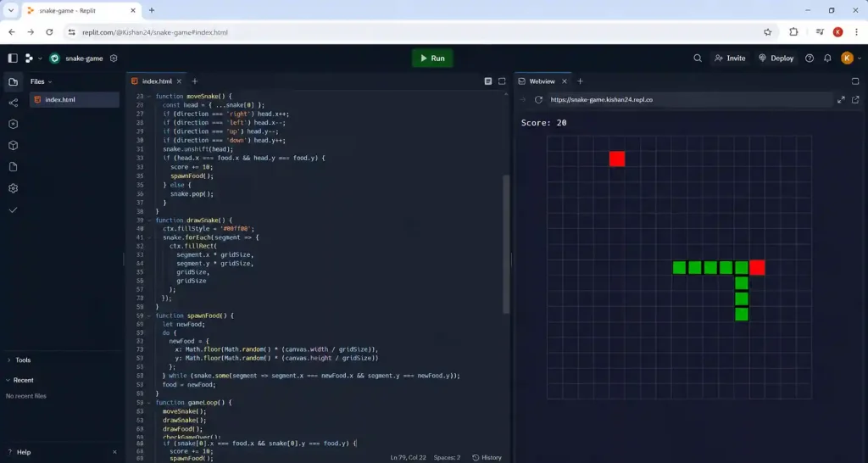Image resolution: width=868 pixels, height=463 pixels.
Task: Close the index.html editor tab
Action: point(179,81)
